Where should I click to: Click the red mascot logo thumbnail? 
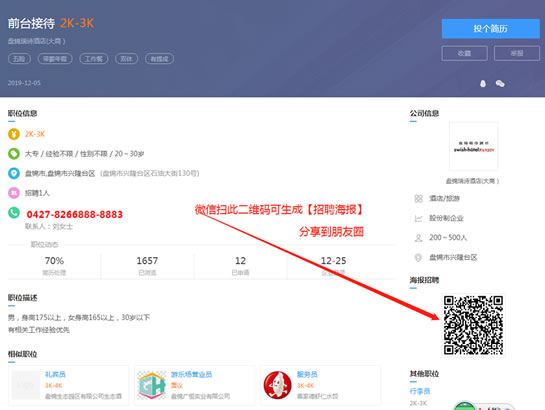click(x=277, y=385)
